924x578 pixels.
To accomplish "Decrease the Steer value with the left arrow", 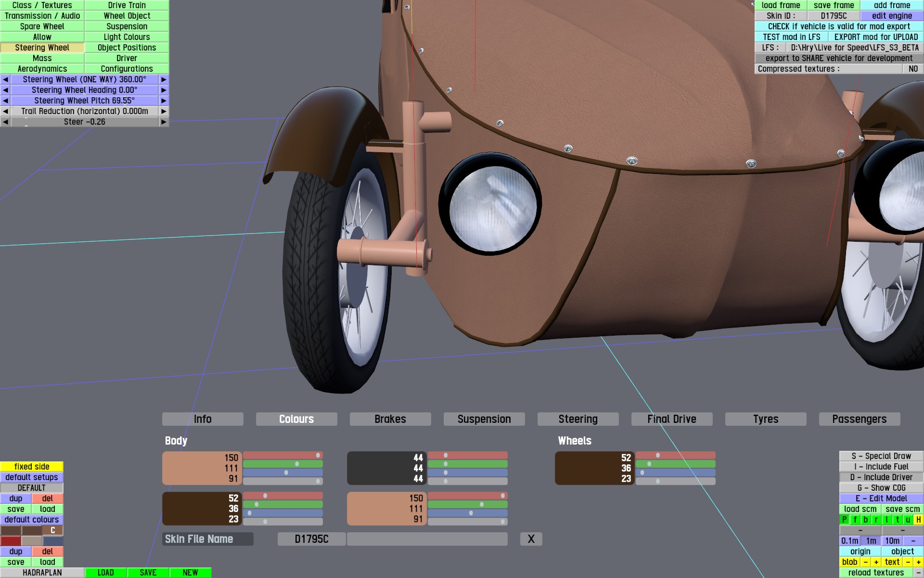I will coord(5,122).
